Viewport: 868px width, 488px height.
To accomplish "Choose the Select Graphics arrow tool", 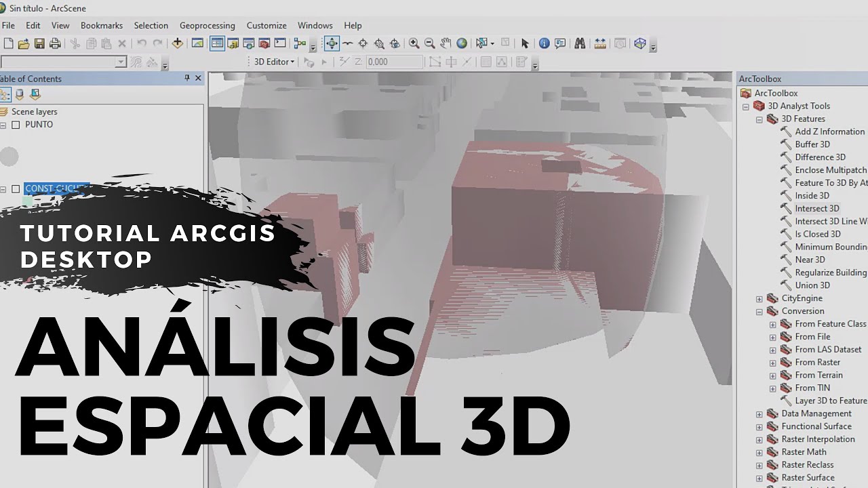I will click(x=525, y=43).
